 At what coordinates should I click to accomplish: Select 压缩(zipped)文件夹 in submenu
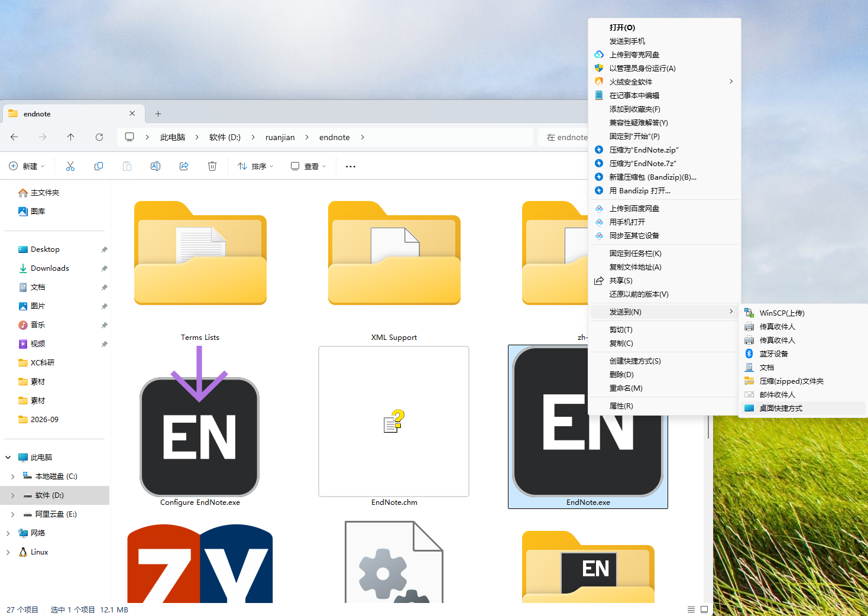coord(803,381)
